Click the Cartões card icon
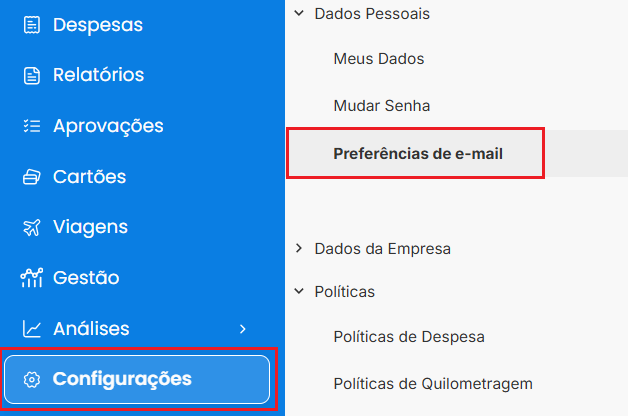The height and width of the screenshot is (416, 628). [x=32, y=177]
